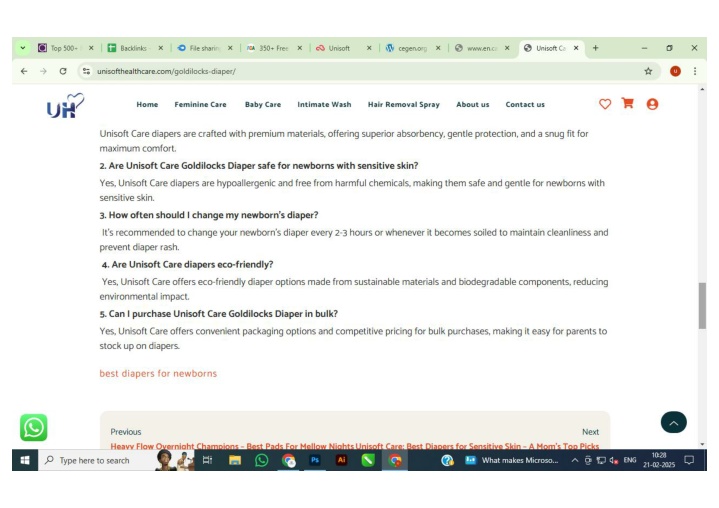Open Hair Removal Spray menu

point(404,105)
